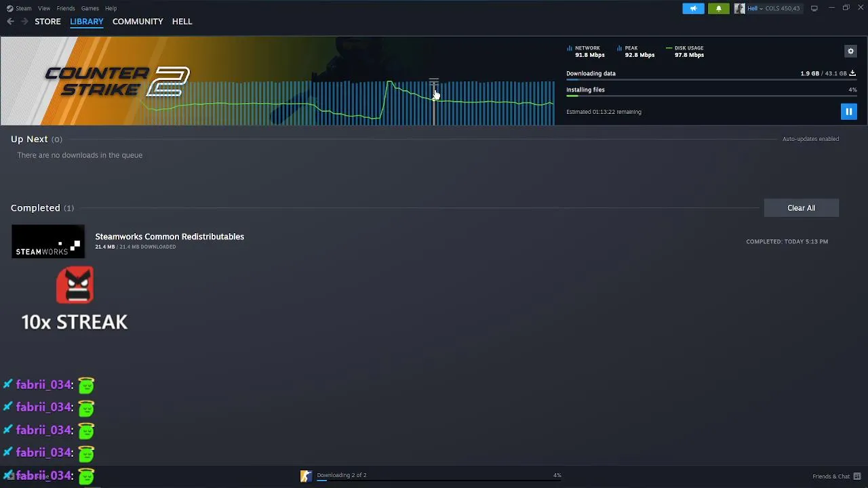Screen dimensions: 868x488
Task: Open the COMMUNITY tab
Action: coord(138,22)
